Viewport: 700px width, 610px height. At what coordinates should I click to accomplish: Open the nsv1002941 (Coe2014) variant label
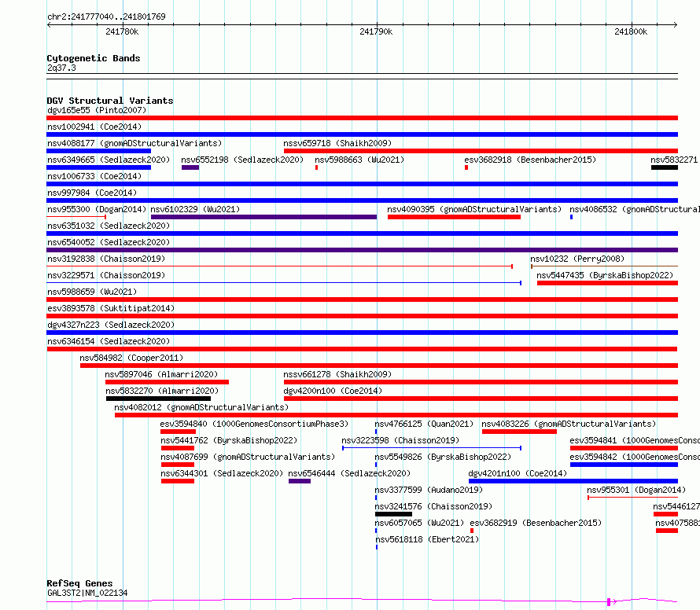point(94,127)
